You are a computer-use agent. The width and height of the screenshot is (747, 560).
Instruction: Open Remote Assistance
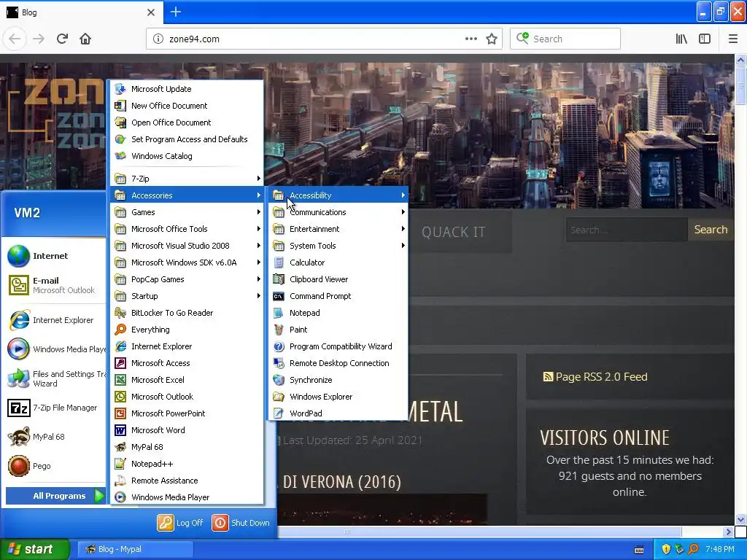pyautogui.click(x=187, y=480)
